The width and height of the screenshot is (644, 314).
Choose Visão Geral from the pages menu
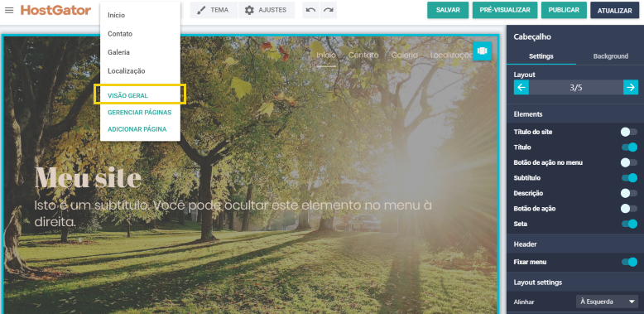[x=127, y=95]
